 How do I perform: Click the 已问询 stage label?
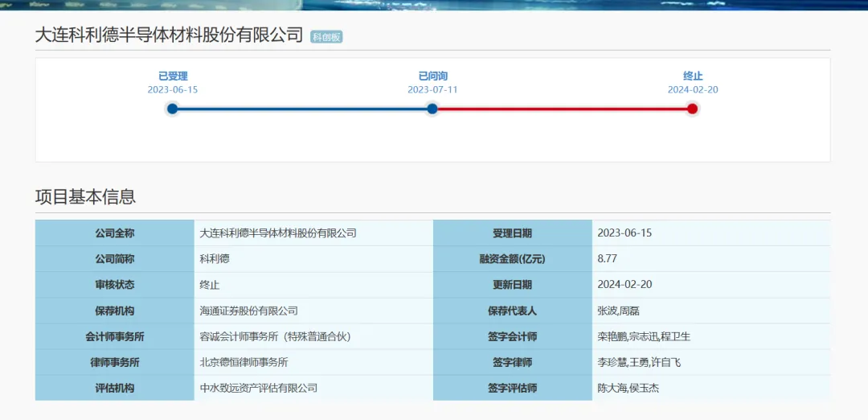pyautogui.click(x=433, y=76)
